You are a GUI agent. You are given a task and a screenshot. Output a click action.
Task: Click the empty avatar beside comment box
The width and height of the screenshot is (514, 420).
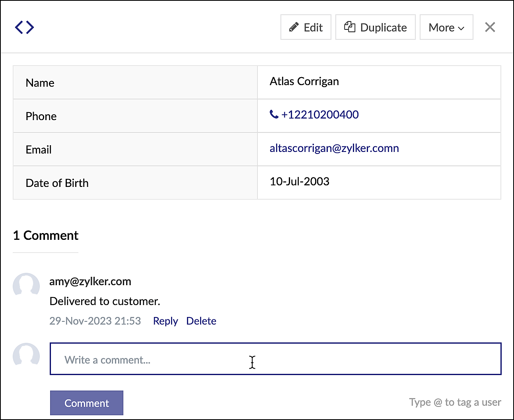click(26, 356)
